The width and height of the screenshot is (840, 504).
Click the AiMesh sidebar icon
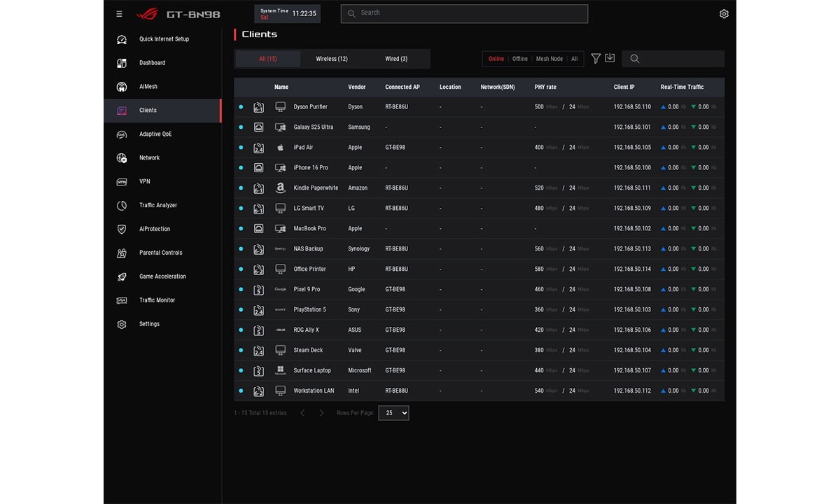click(122, 87)
